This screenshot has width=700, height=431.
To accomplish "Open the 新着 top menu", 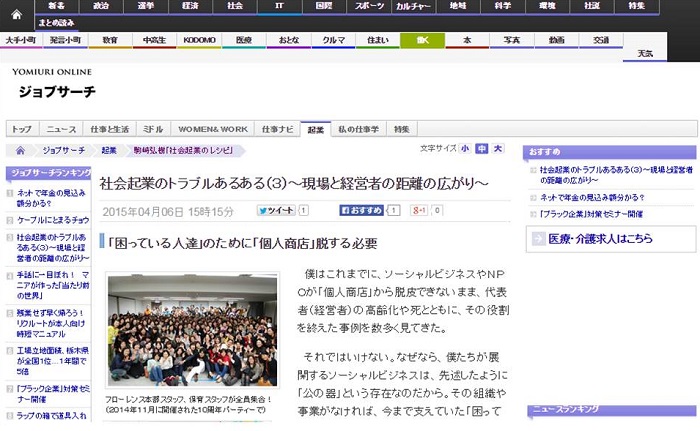I will click(x=56, y=6).
